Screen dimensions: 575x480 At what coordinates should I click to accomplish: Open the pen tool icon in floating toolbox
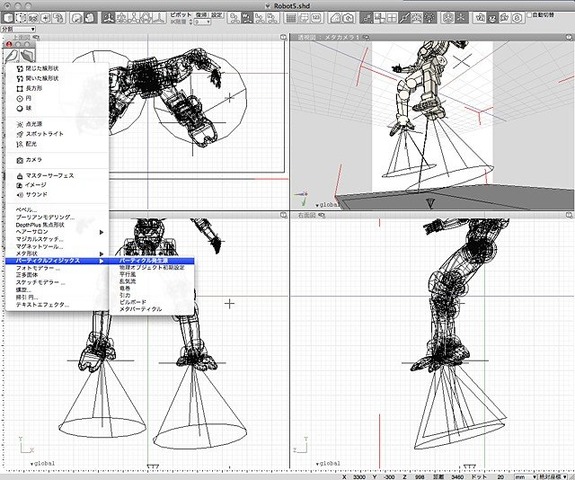click(x=11, y=55)
